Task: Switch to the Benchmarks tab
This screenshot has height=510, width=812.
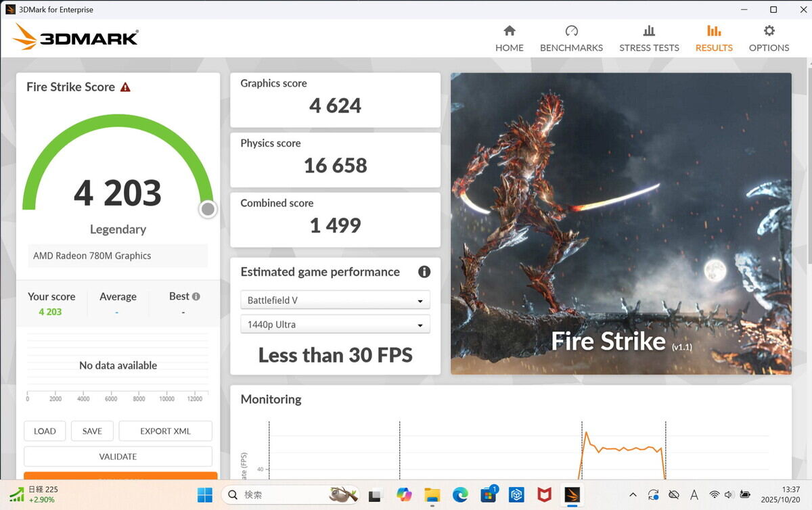Action: (x=571, y=31)
